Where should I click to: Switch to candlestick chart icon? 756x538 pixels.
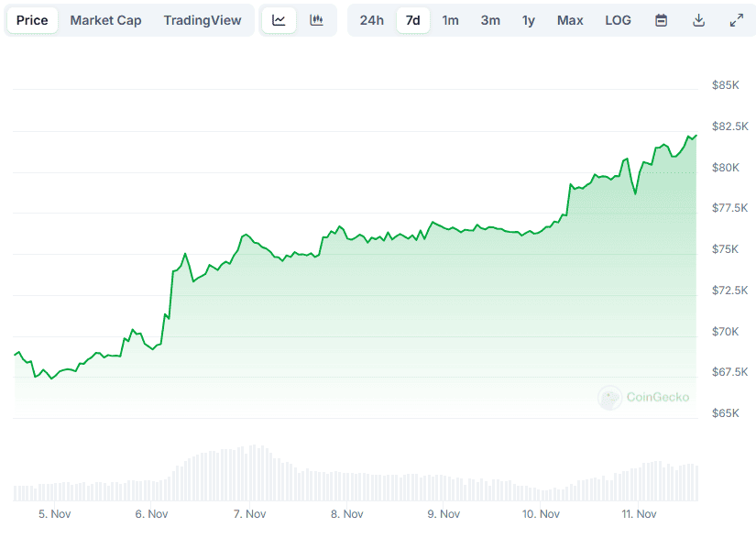[x=316, y=20]
